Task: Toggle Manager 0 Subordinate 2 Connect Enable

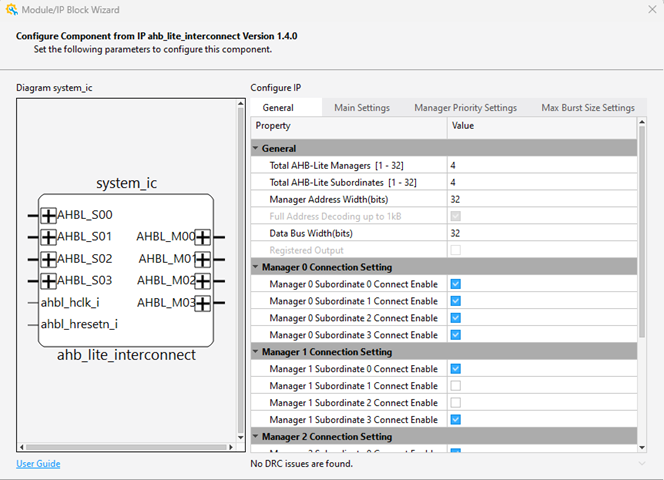Action: [456, 318]
